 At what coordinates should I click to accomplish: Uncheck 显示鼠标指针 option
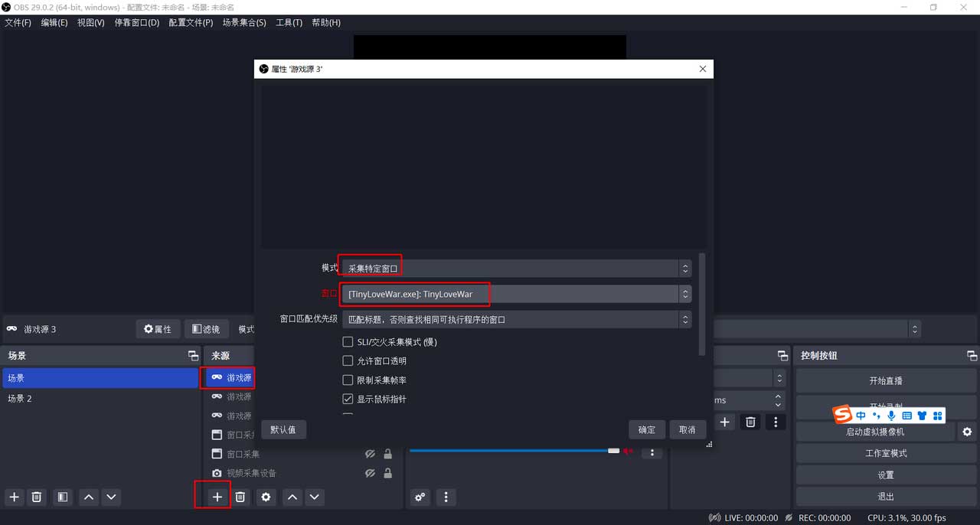click(x=348, y=399)
